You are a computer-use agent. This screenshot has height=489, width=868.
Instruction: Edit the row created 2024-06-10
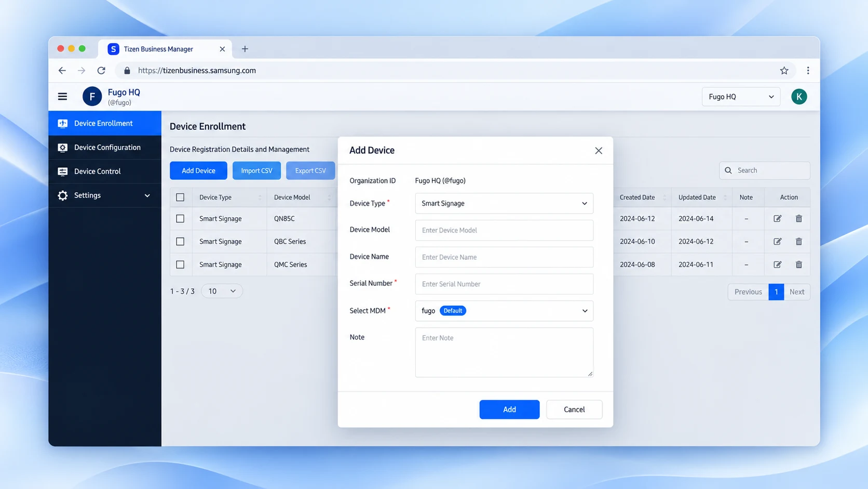[777, 242]
